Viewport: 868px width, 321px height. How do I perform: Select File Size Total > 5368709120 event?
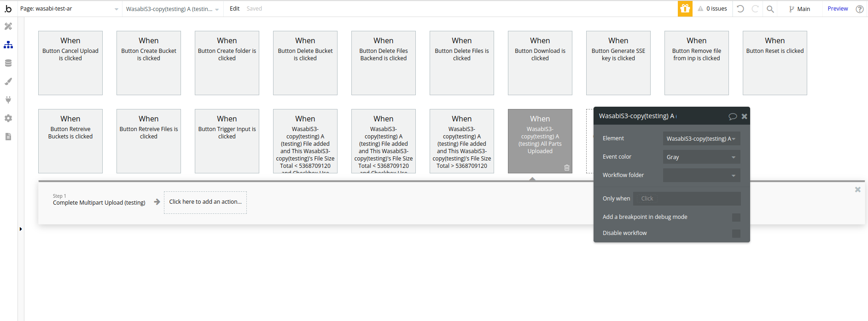click(462, 141)
